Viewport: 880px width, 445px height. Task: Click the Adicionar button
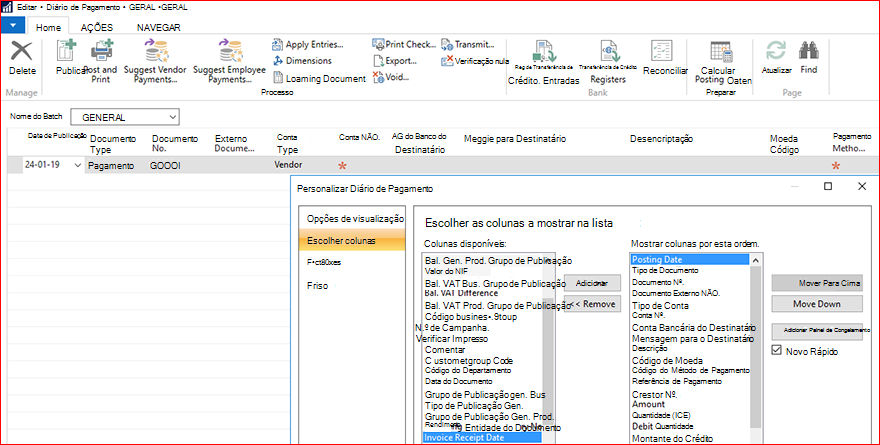[592, 283]
